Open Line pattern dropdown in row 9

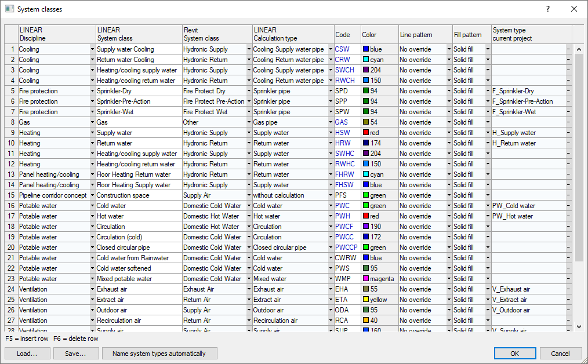[449, 133]
